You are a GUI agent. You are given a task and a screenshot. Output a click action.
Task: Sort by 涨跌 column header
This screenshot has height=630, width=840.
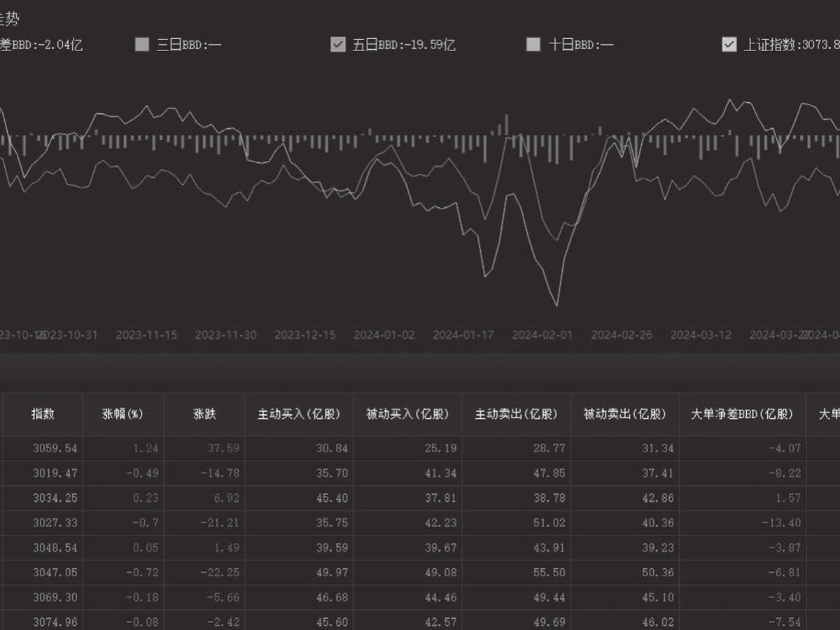coord(204,414)
